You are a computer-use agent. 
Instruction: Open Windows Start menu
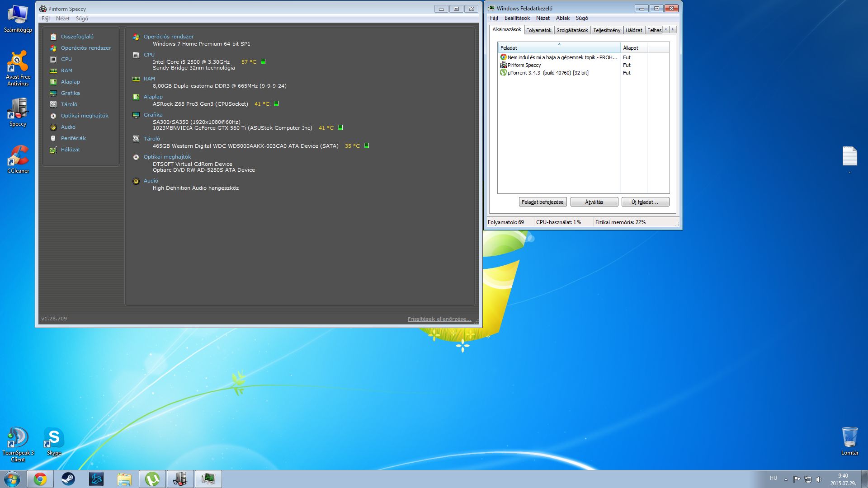12,479
